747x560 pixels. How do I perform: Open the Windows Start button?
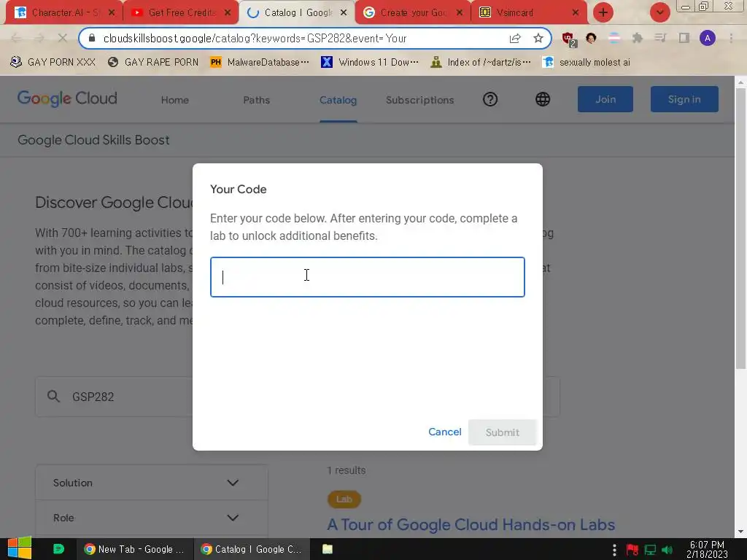20,548
